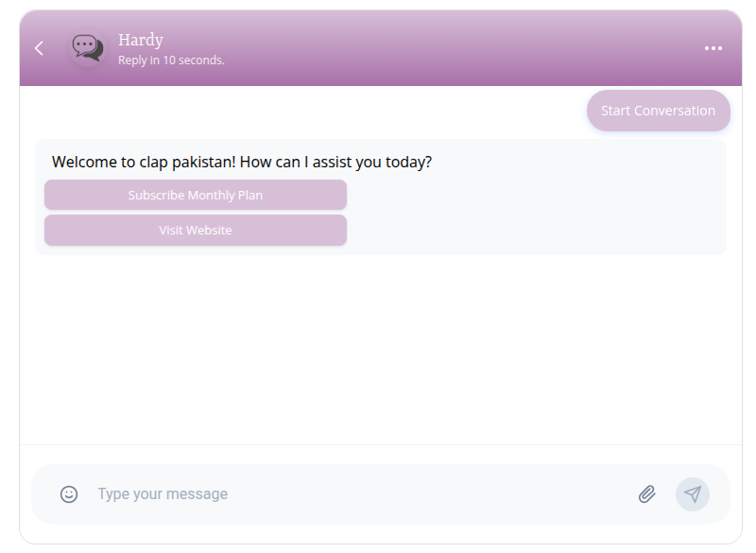Screen dimensions: 756x553
Task: Click the Start Conversation bubble
Action: (658, 111)
